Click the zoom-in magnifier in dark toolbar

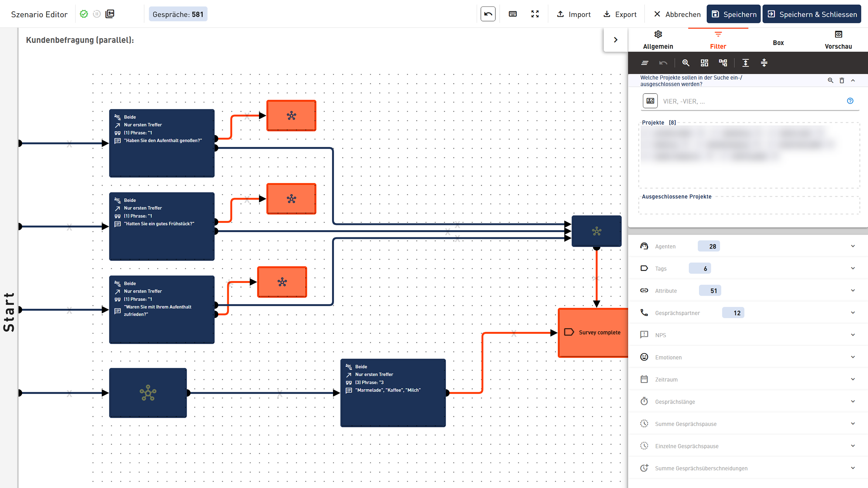(x=686, y=63)
